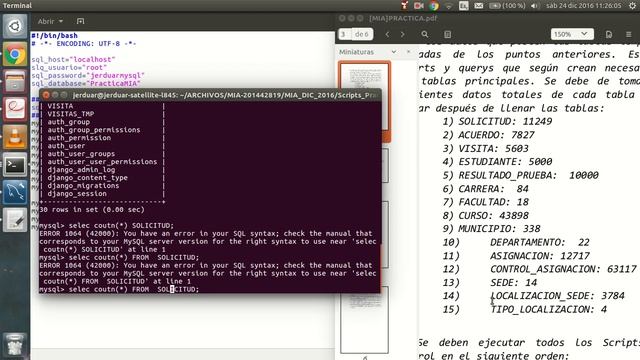Close the Miniaturas sidebar panel
Image resolution: width=640 pixels, height=360 pixels.
tap(409, 52)
